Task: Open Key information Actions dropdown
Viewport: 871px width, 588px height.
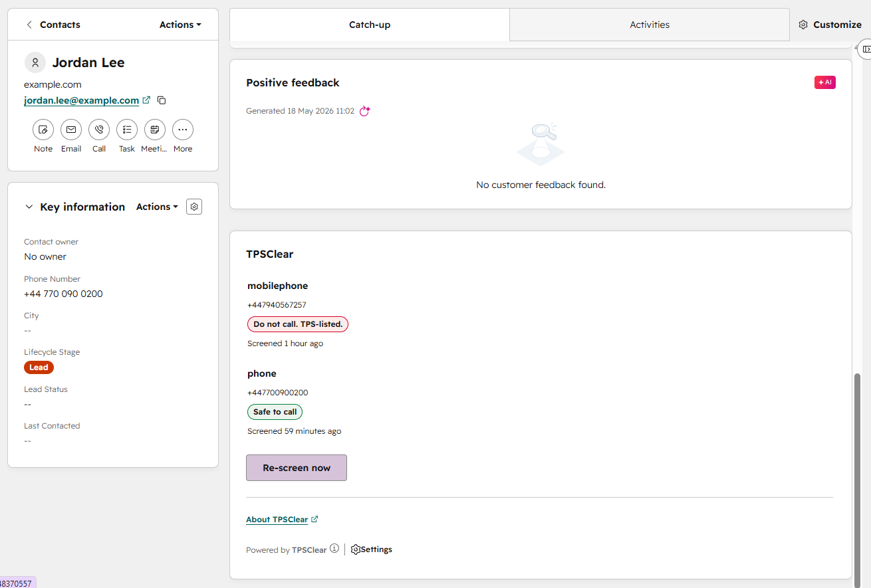Action: click(157, 207)
